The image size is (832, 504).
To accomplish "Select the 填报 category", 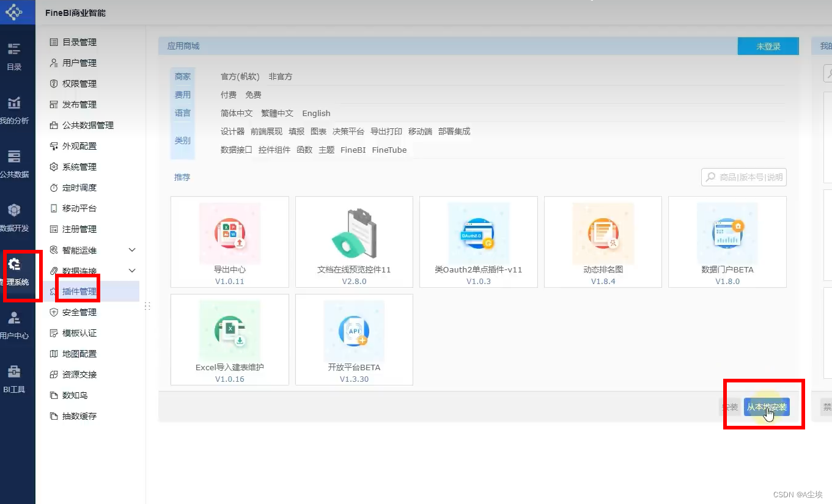I will coord(296,131).
